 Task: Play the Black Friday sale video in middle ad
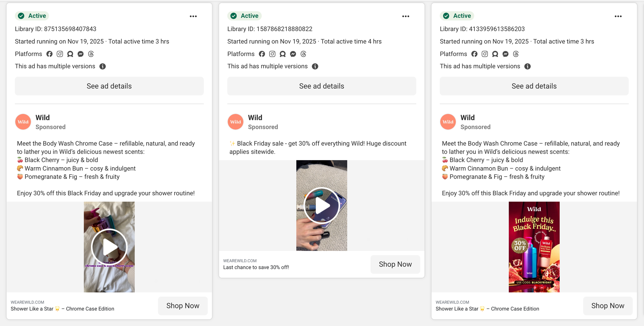[322, 206]
